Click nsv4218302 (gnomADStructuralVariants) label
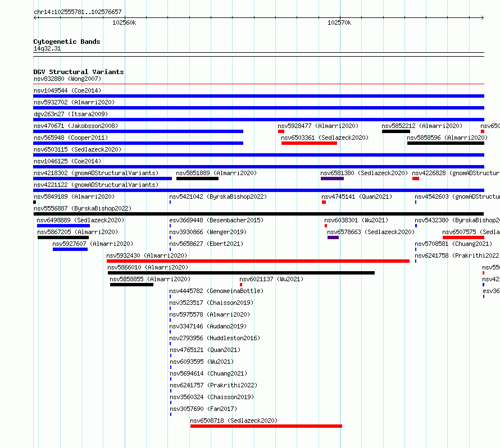This screenshot has width=500, height=448. pos(96,173)
